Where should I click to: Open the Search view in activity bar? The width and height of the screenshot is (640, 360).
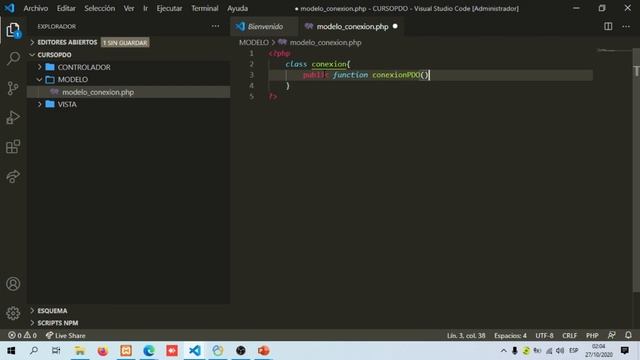[x=13, y=58]
